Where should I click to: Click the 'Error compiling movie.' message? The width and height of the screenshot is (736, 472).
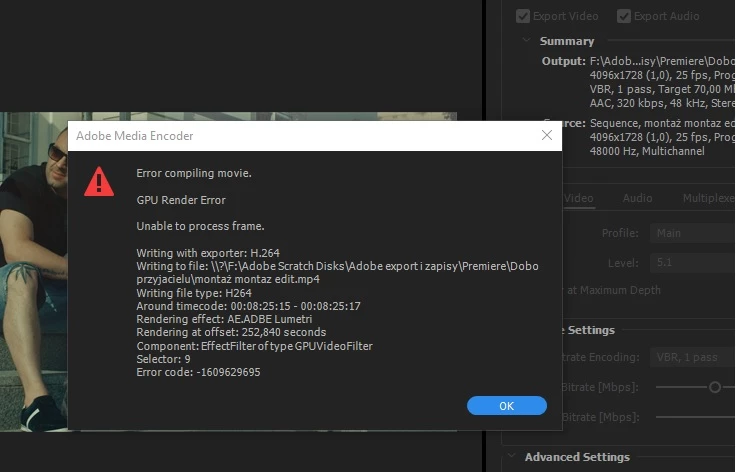(x=194, y=173)
